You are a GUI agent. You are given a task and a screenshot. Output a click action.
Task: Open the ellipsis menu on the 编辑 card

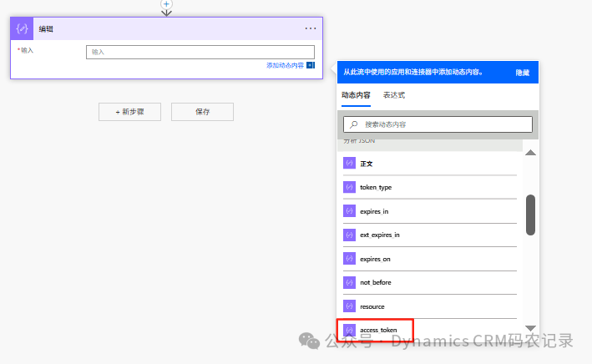coord(311,28)
